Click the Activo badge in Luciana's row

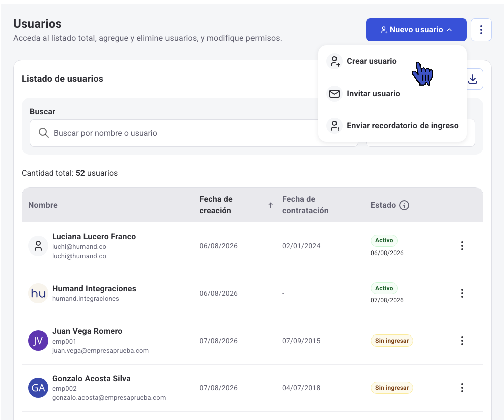(384, 240)
